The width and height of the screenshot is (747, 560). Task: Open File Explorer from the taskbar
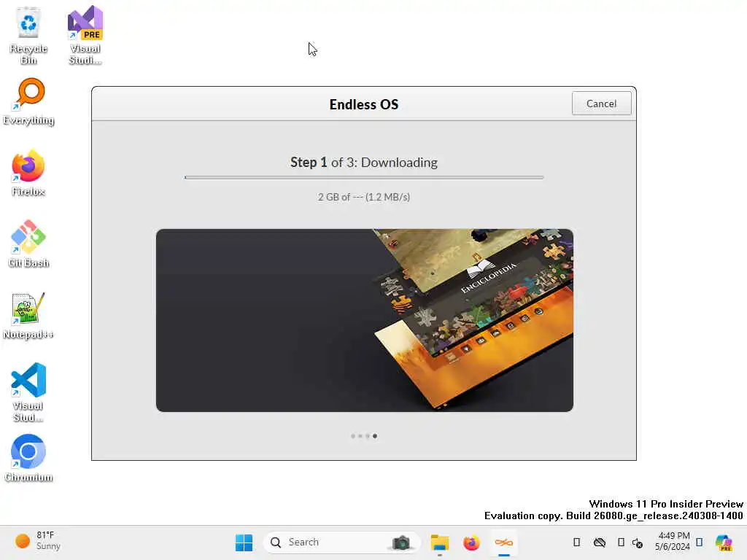[439, 542]
